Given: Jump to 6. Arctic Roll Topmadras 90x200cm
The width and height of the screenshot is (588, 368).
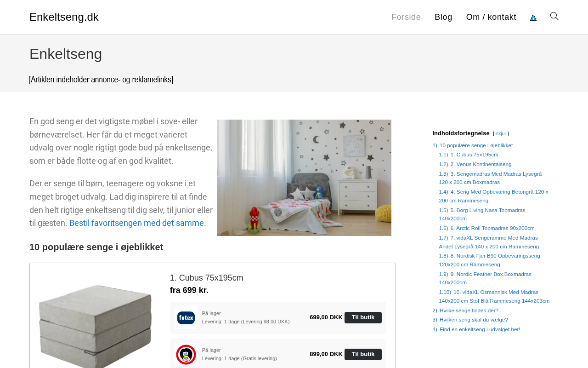Looking at the screenshot, I should coord(492,228).
